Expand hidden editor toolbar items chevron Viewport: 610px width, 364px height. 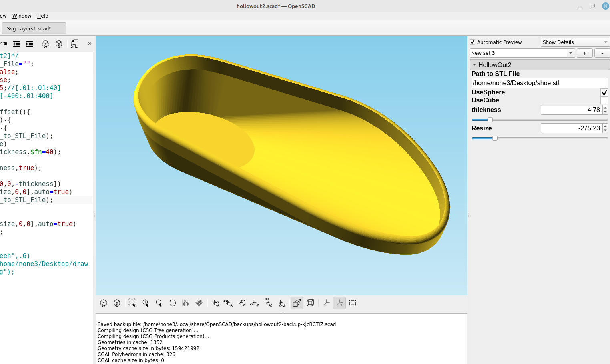(x=90, y=44)
